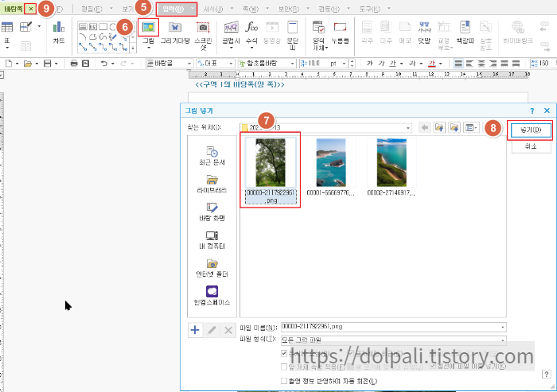Image resolution: width=557 pixels, height=392 pixels.
Task: Go to 최근 문서 recent documents
Action: coord(212,156)
